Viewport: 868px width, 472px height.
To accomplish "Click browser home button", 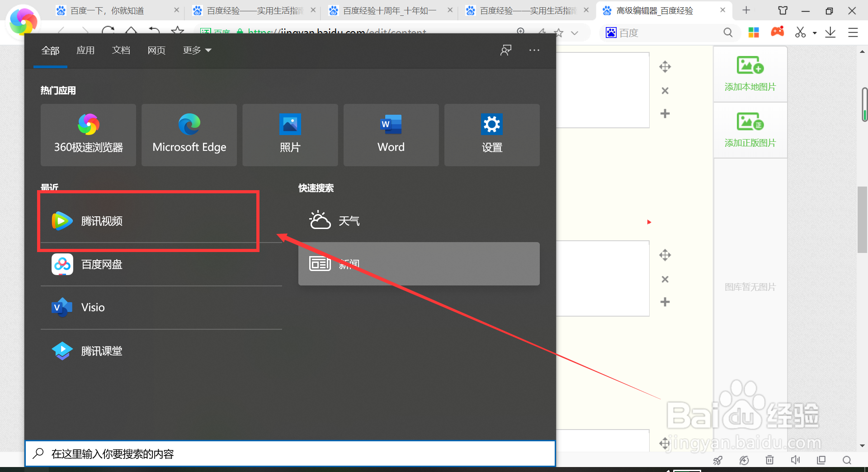I will [131, 31].
